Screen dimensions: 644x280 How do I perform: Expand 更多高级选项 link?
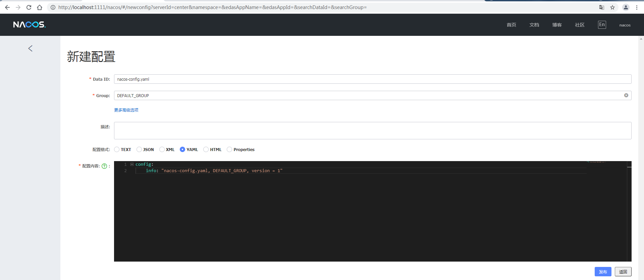126,110
